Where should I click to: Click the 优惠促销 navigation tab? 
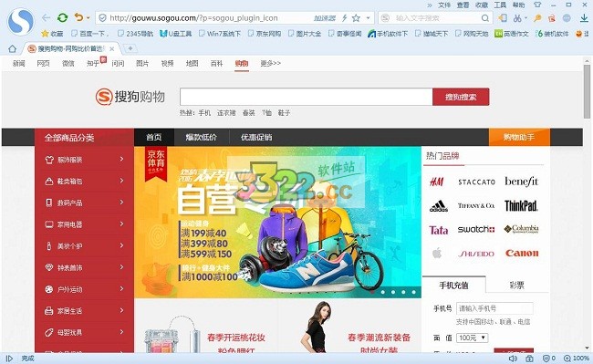[256, 137]
